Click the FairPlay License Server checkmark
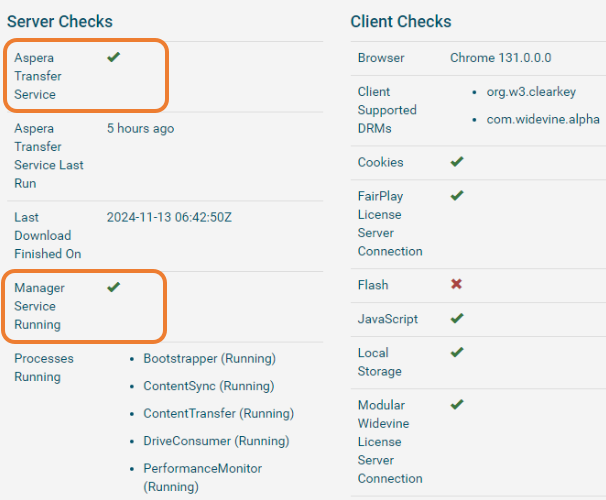Viewport: 606px width, 500px height. [x=457, y=196]
